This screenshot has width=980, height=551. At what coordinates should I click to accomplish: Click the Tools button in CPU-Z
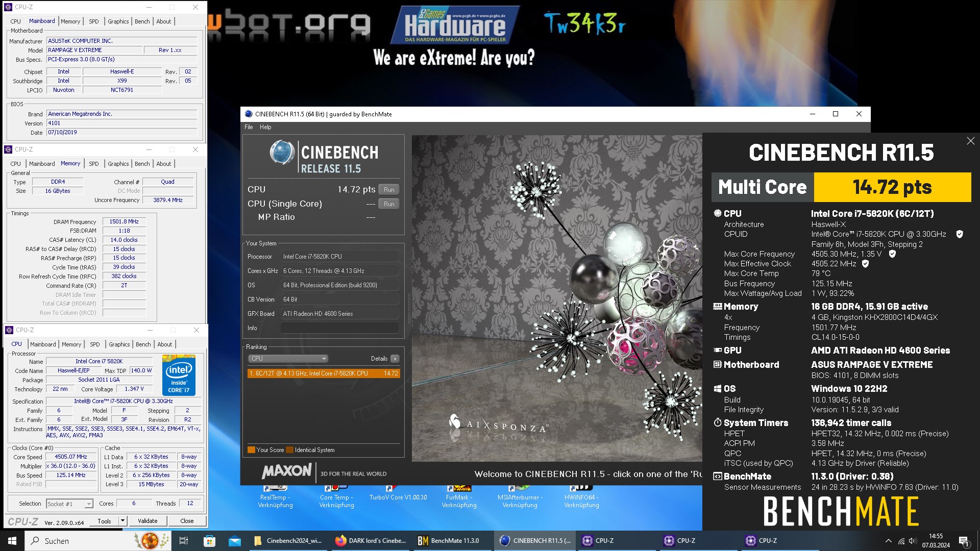[105, 521]
